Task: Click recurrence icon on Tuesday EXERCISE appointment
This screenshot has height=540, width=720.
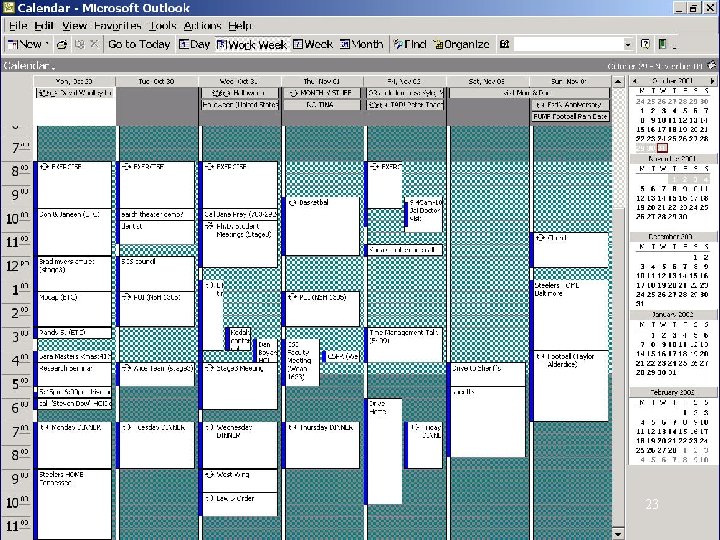Action: (x=127, y=167)
